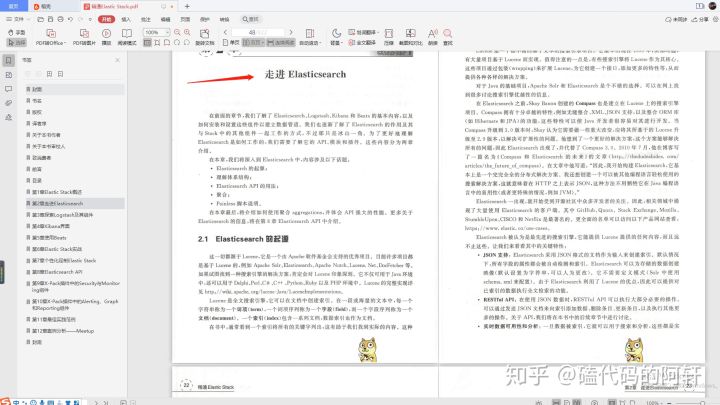Viewport: 720px width, 405px height.
Task: Collapse all bookmarks icon
Action: click(x=60, y=74)
